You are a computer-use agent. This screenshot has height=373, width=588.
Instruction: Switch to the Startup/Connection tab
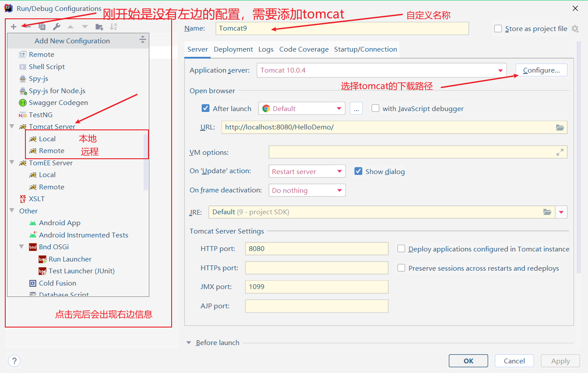(x=366, y=49)
